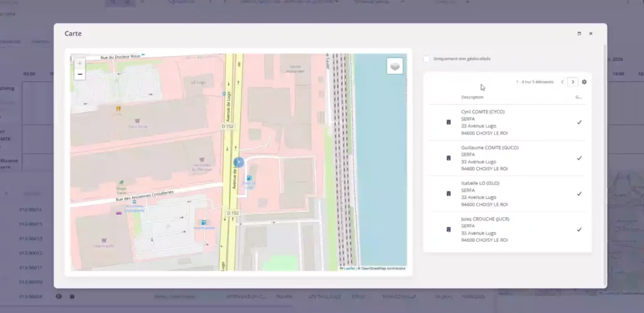Toggle geolocated checkmark for Guillaume COMTE
Image resolution: width=644 pixels, height=313 pixels.
[579, 158]
